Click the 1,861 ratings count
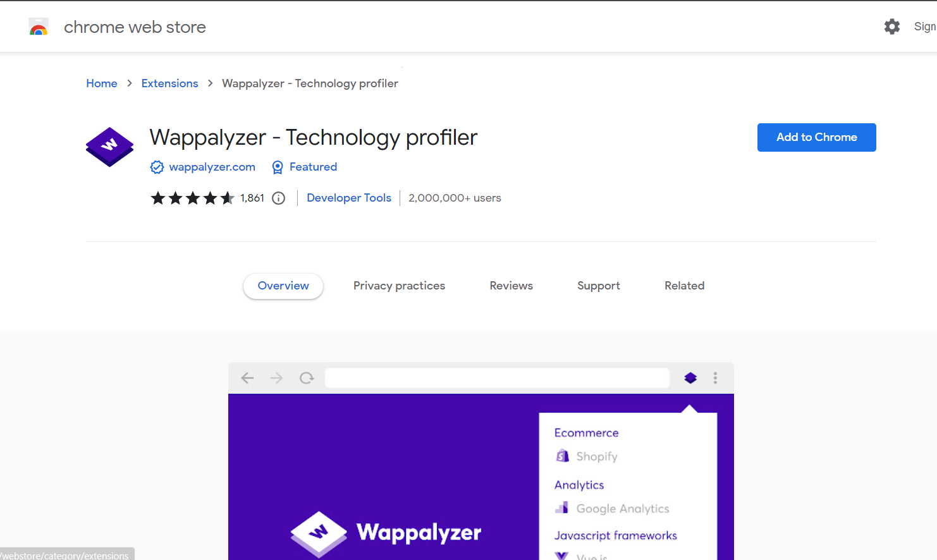Image resolution: width=937 pixels, height=560 pixels. click(252, 198)
